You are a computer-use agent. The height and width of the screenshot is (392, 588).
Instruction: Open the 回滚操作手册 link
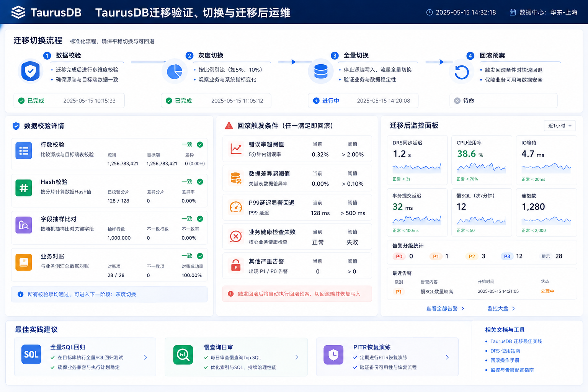pyautogui.click(x=505, y=361)
